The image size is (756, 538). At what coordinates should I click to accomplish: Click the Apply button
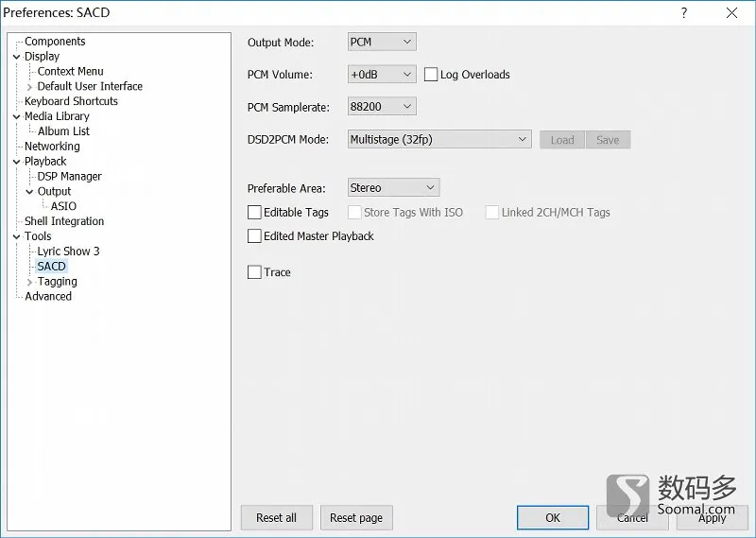click(713, 518)
